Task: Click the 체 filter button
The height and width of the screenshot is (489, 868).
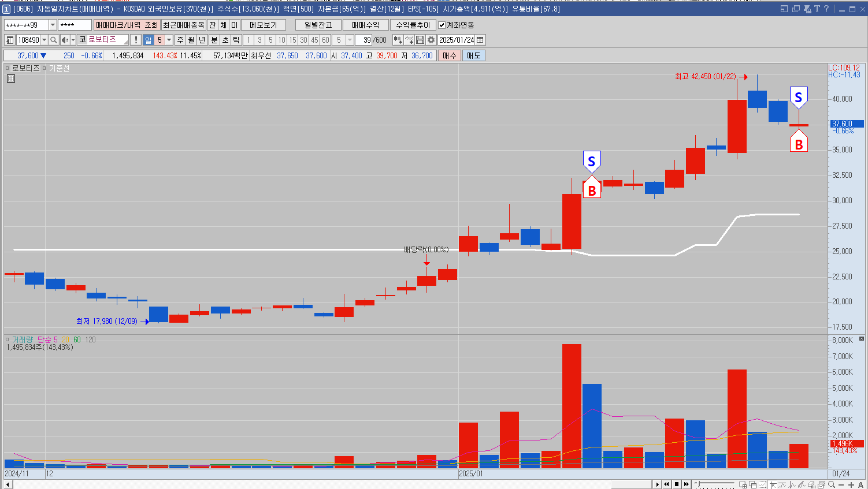Action: click(224, 25)
